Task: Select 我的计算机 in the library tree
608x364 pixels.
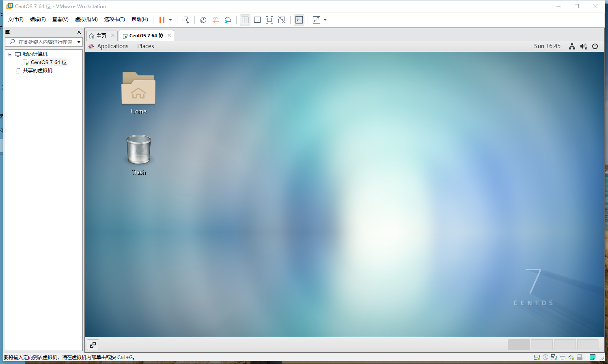Action: coord(35,54)
